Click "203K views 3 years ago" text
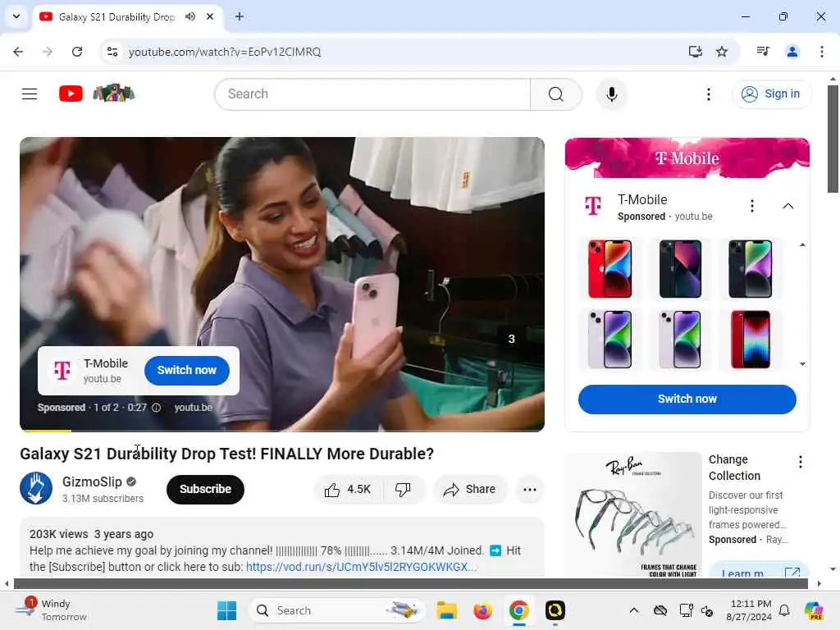The height and width of the screenshot is (630, 840). 92,534
